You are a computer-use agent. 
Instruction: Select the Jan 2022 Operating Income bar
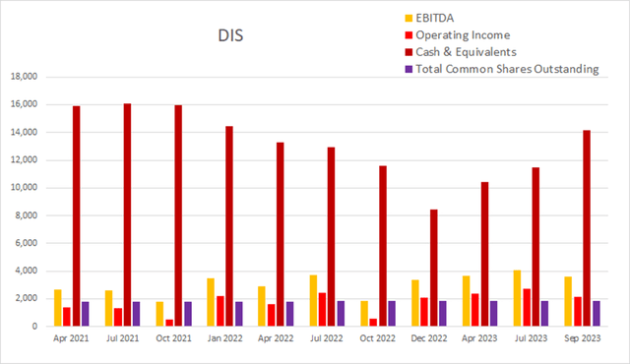(x=220, y=311)
